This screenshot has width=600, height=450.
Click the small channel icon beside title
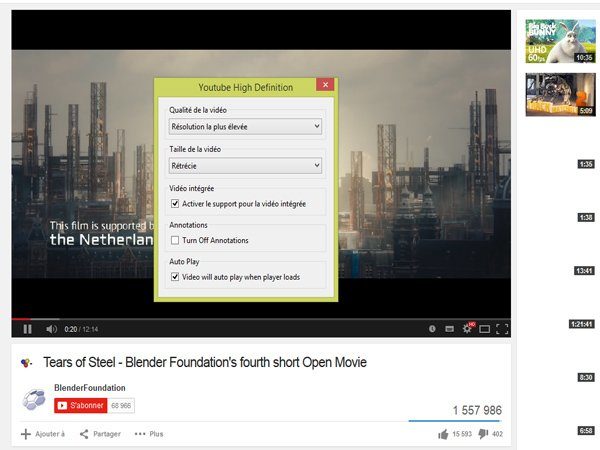pos(26,362)
